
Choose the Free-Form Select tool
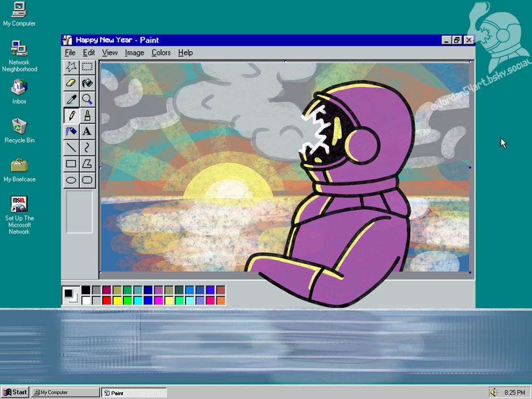click(x=71, y=66)
